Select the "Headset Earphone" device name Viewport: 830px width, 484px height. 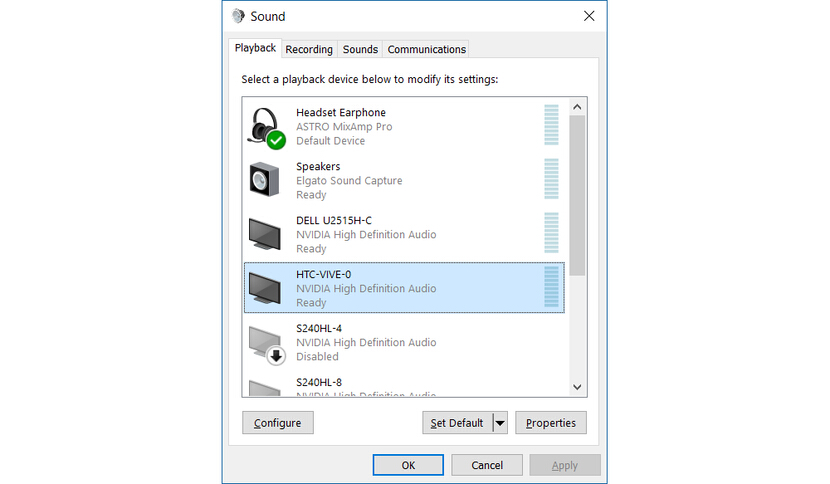pos(341,112)
